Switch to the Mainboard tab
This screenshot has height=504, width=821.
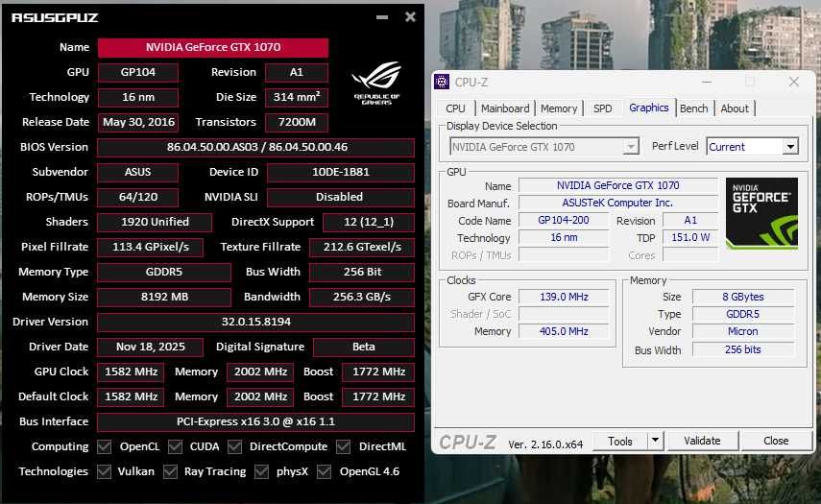(x=505, y=108)
